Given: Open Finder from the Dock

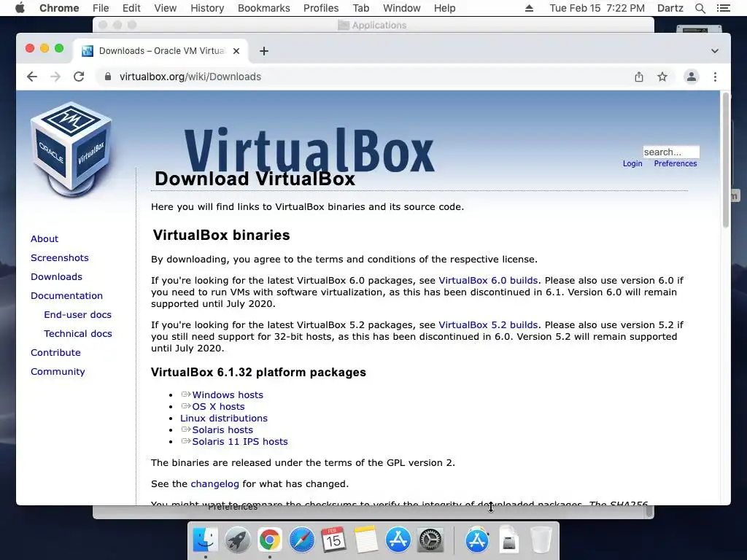Looking at the screenshot, I should point(205,540).
